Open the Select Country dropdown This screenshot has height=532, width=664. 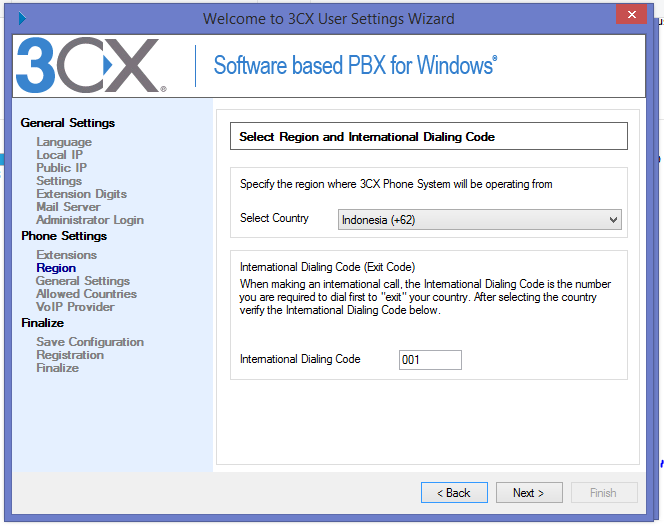point(479,219)
